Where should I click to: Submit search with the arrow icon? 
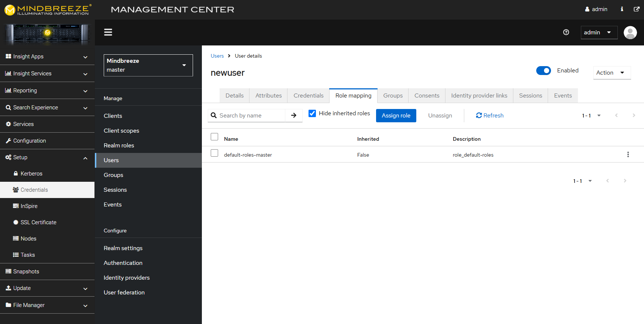(294, 116)
